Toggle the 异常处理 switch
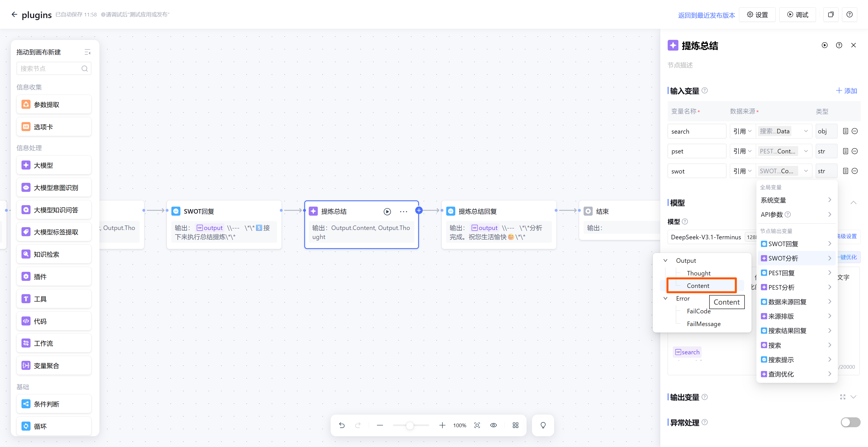 (x=850, y=422)
